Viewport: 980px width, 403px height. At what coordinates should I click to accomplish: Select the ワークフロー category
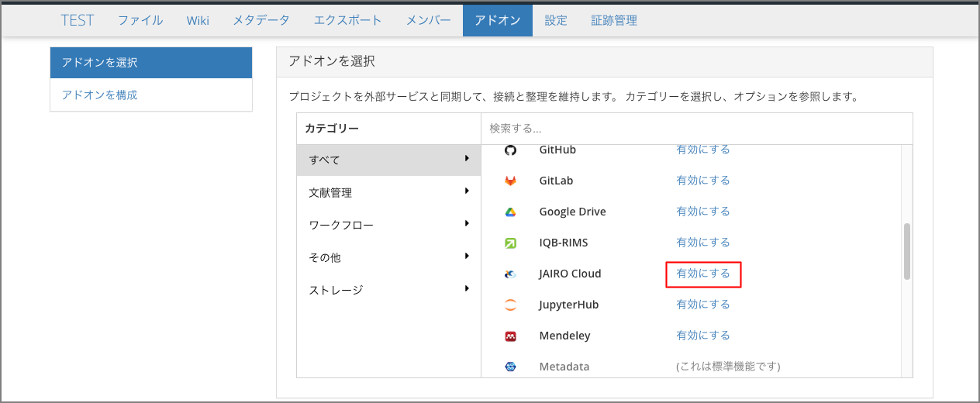click(x=388, y=225)
